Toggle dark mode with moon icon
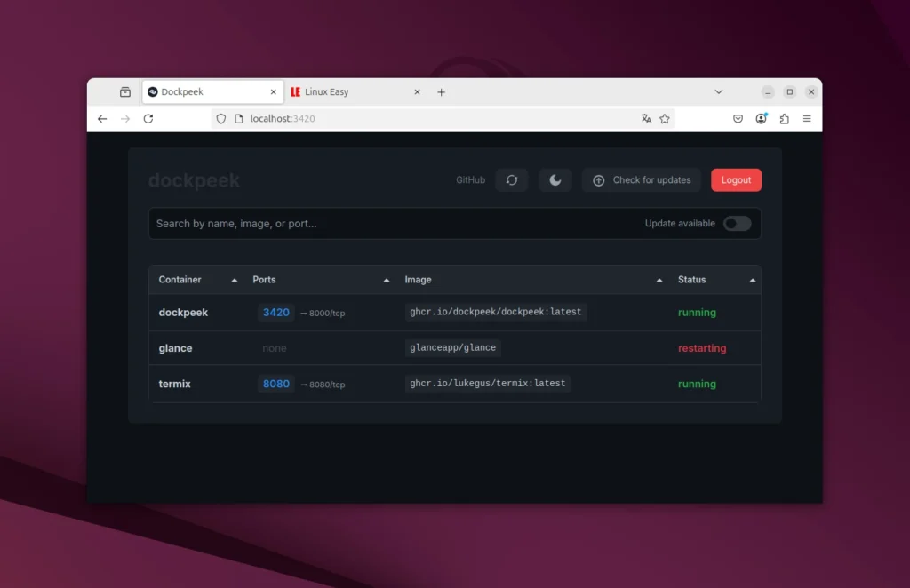The height and width of the screenshot is (588, 910). 555,180
